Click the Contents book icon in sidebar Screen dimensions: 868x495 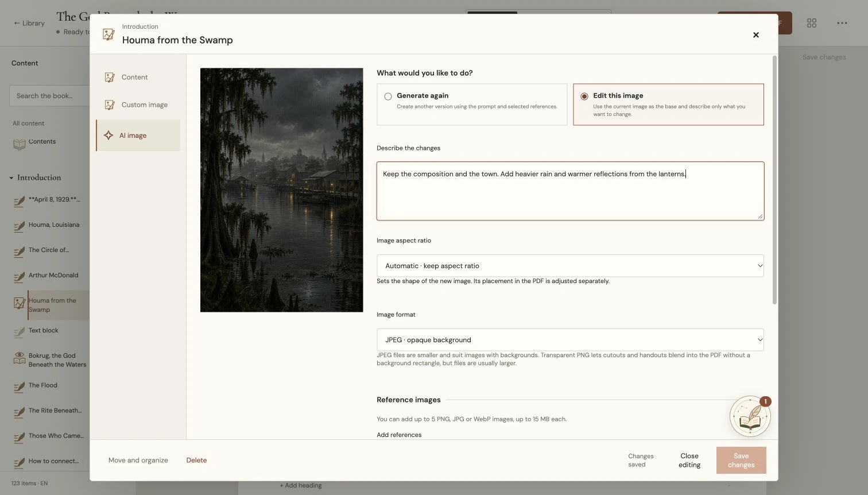20,144
